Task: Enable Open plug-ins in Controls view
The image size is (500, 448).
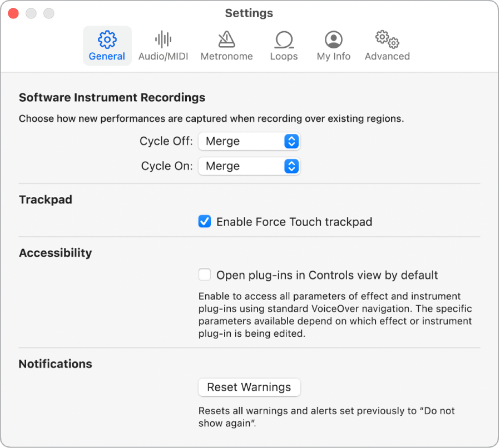Action: [x=204, y=275]
